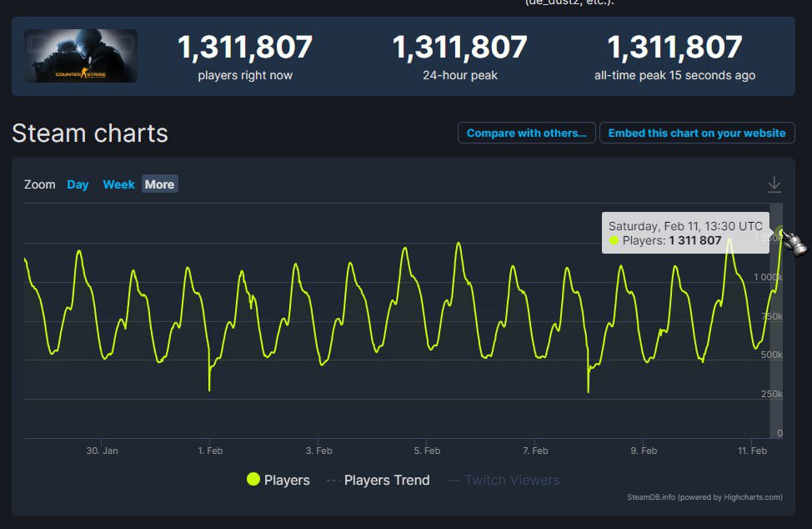This screenshot has width=812, height=529.
Task: Open the SteamDB.info Highcharts credit link
Action: [704, 497]
